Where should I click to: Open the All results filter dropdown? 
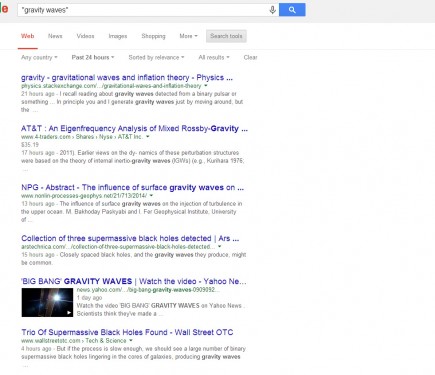pyautogui.click(x=214, y=57)
